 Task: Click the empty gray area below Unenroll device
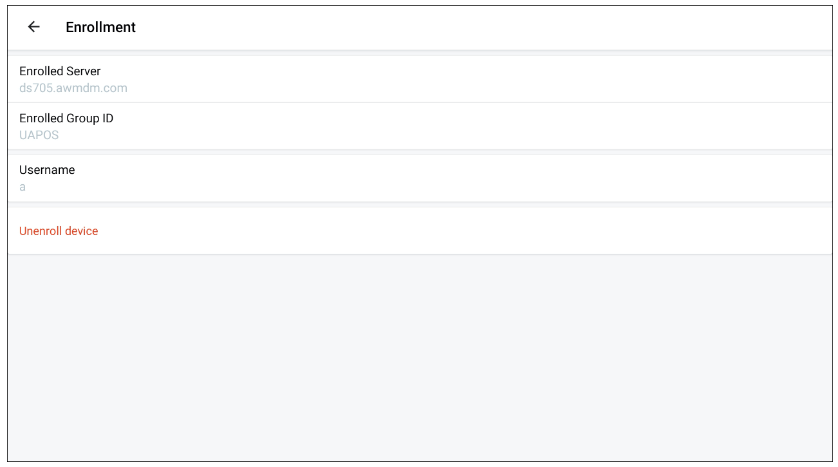pyautogui.click(x=420, y=360)
